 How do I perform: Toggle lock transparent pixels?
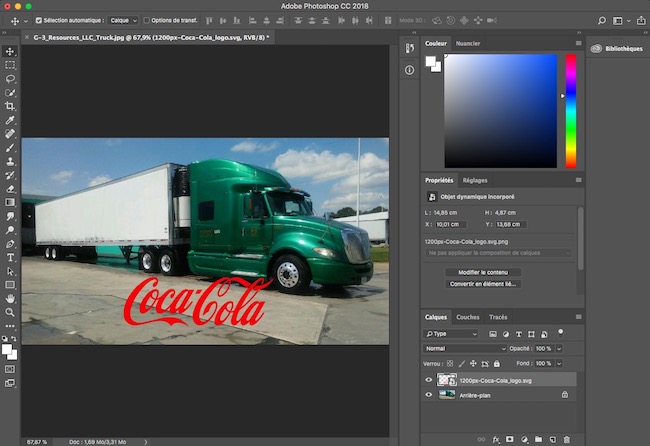point(450,364)
